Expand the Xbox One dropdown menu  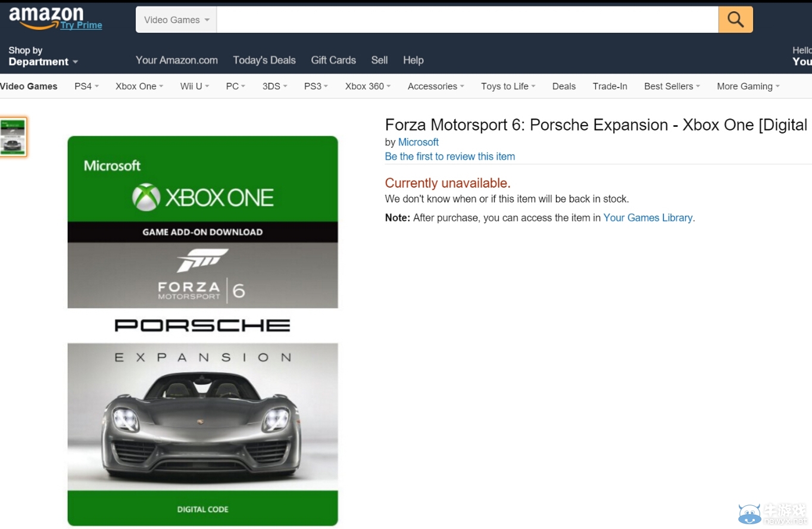[x=139, y=86]
